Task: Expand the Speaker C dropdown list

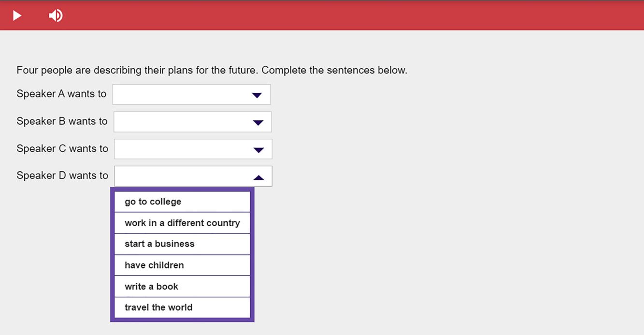Action: [x=193, y=149]
